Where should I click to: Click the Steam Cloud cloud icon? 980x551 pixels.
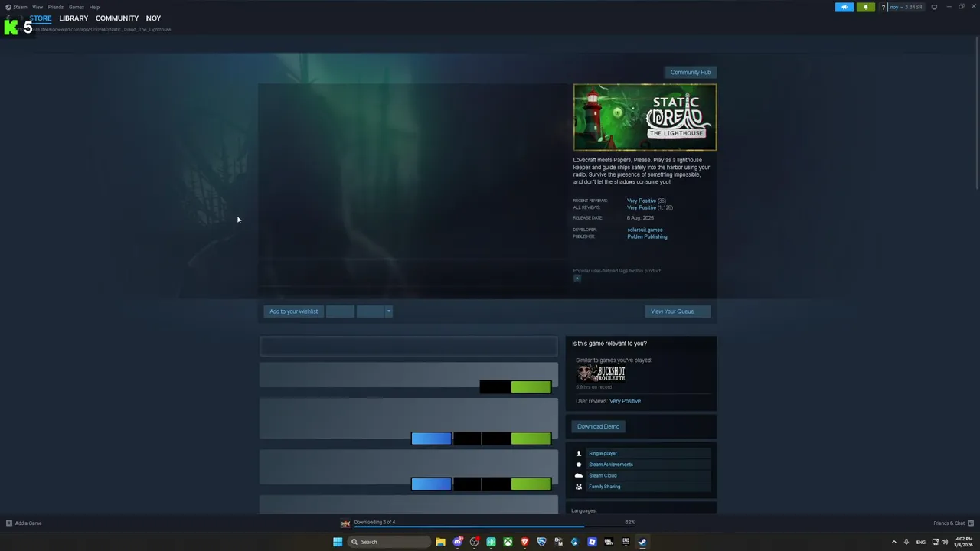(x=579, y=475)
